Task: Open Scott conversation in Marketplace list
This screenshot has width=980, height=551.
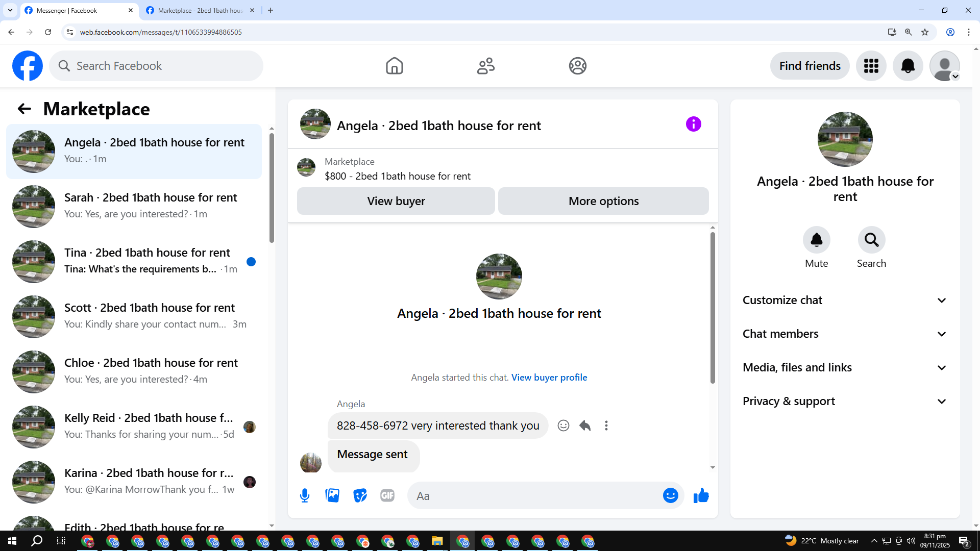Action: [x=134, y=317]
